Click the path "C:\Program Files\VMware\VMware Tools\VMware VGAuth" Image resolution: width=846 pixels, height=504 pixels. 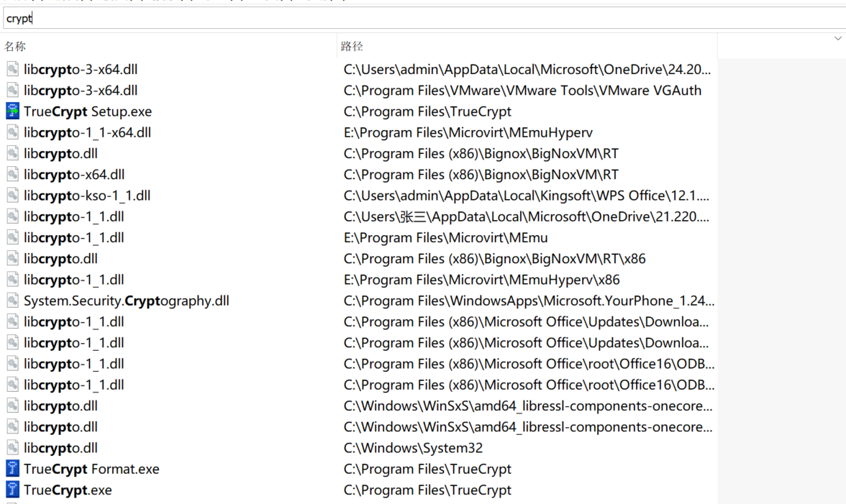pos(522,91)
